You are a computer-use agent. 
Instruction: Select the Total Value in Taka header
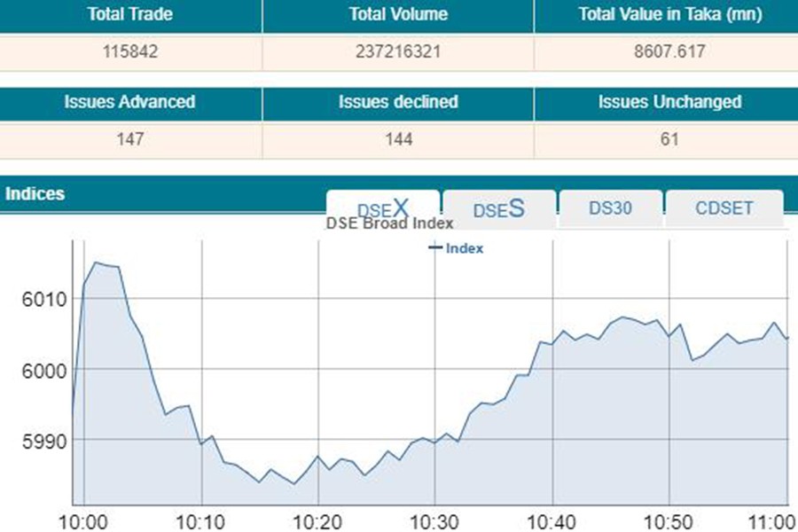[x=666, y=15]
